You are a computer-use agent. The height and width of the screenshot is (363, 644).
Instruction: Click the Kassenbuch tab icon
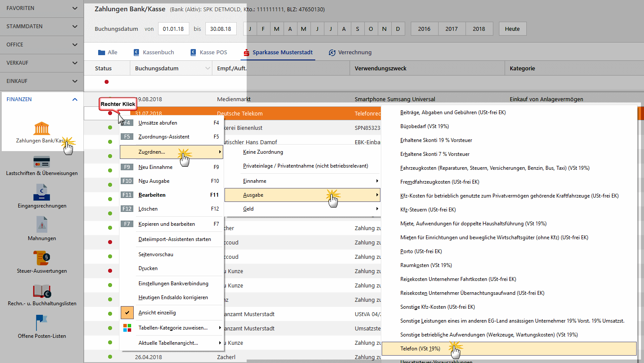[135, 53]
